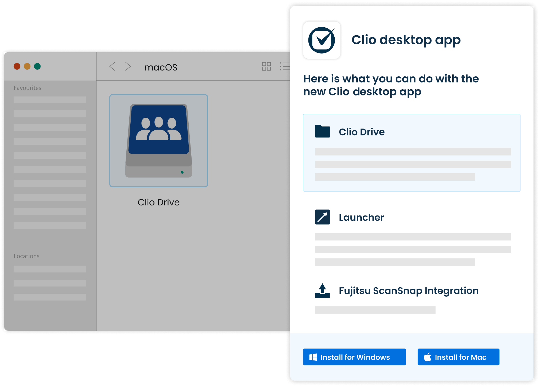Switch Finder to list view
The image size is (540, 392).
[x=285, y=66]
